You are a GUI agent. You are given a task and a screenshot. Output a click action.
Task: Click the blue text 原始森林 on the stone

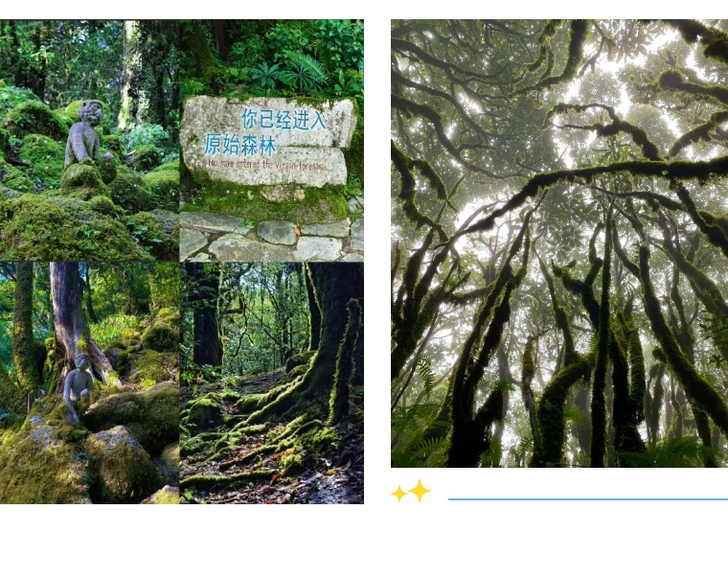click(240, 145)
